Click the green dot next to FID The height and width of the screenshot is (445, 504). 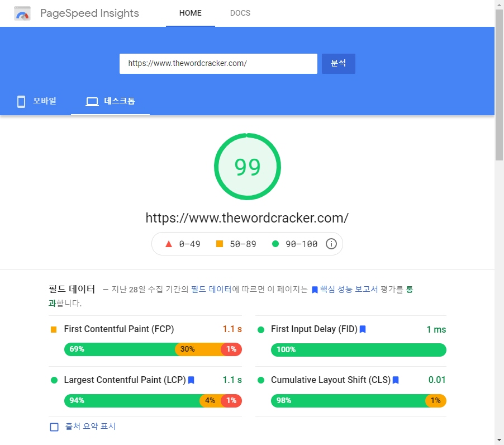pos(261,330)
